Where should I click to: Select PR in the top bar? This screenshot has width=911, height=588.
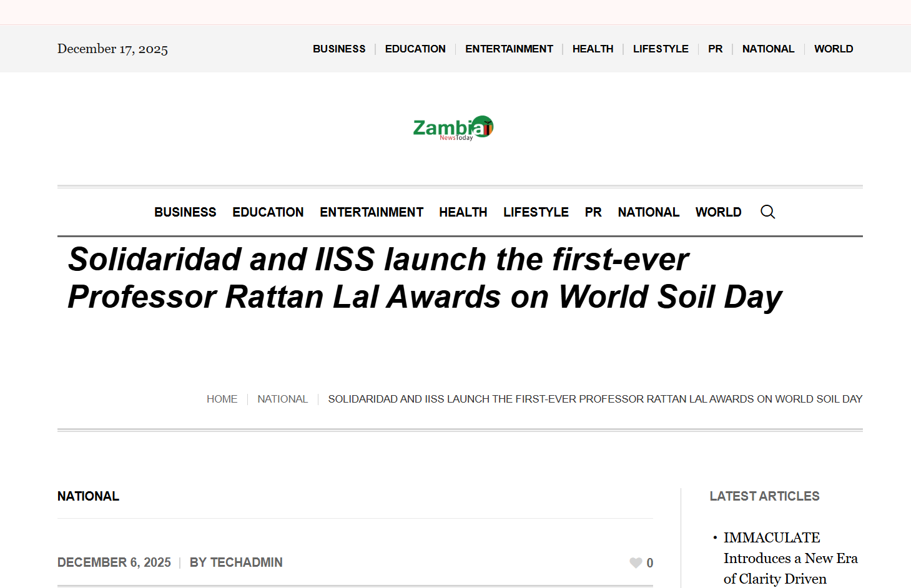click(x=715, y=49)
